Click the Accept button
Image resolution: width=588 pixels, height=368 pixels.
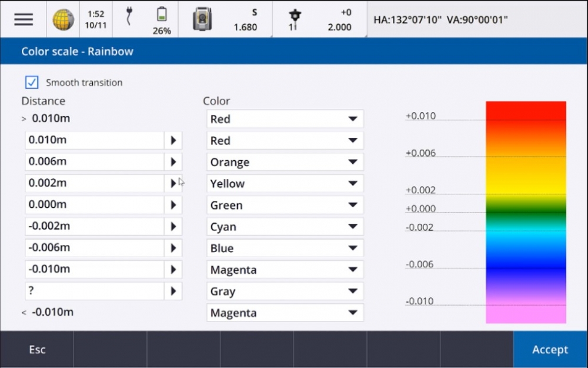pyautogui.click(x=550, y=350)
